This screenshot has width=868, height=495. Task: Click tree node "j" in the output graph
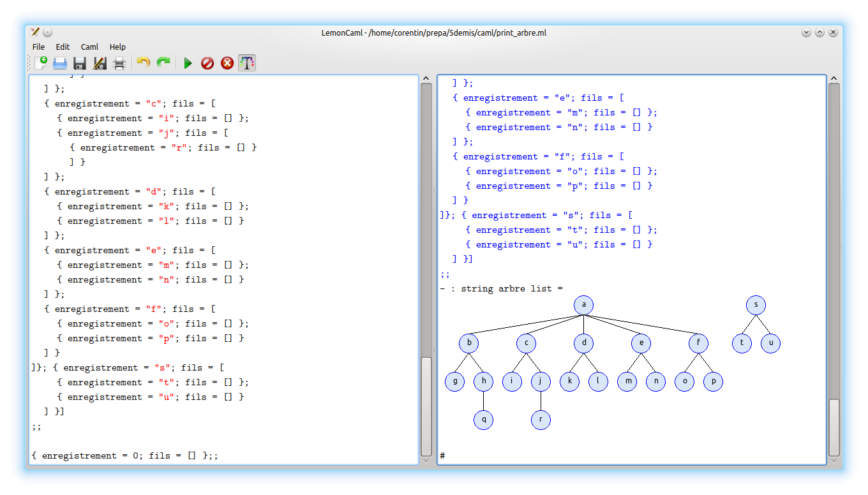coord(541,381)
